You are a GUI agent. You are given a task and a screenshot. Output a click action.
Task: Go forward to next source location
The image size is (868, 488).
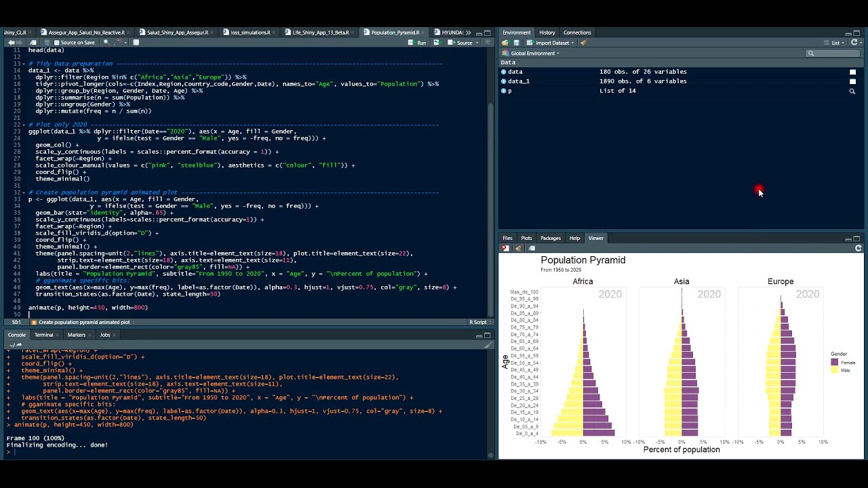[x=20, y=43]
